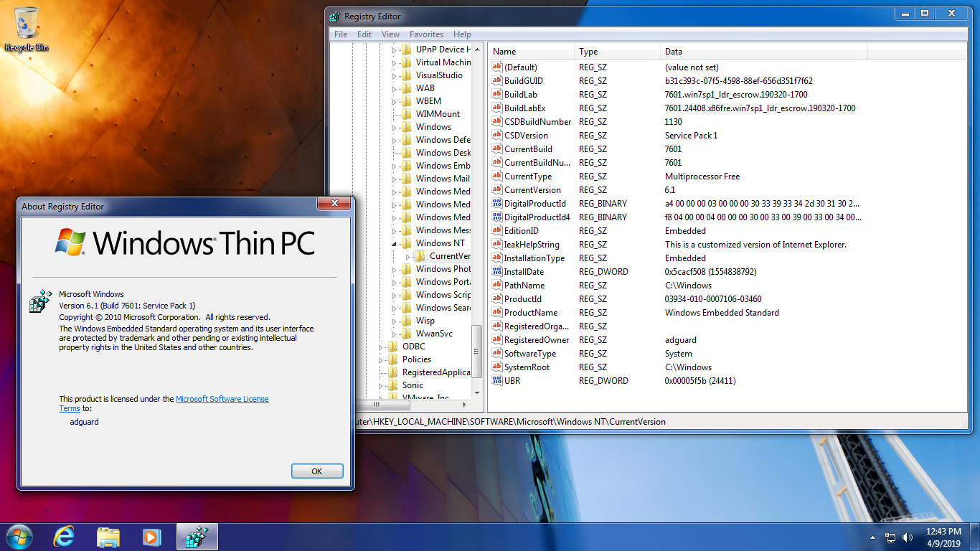Click the tree pane vertical scrollbar thumb
The width and height of the screenshot is (980, 551).
(x=477, y=351)
